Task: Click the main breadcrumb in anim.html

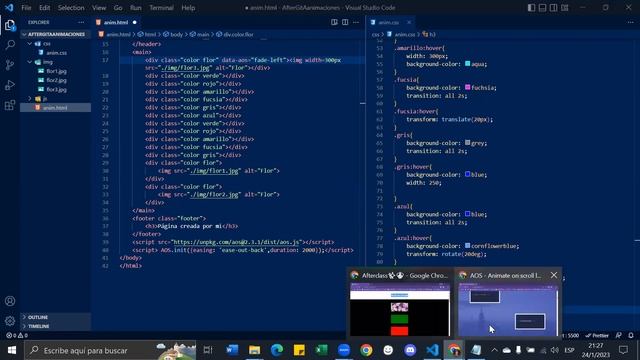Action: (x=203, y=35)
